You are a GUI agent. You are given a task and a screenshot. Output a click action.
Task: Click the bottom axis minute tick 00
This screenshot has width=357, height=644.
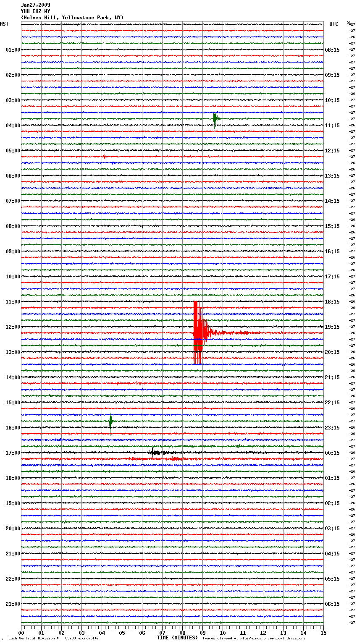point(21,633)
